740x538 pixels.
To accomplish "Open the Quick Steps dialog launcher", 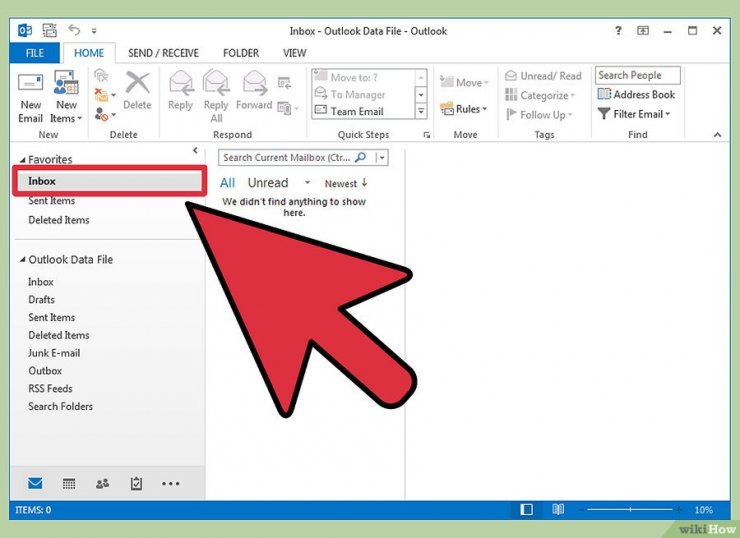I will click(427, 135).
